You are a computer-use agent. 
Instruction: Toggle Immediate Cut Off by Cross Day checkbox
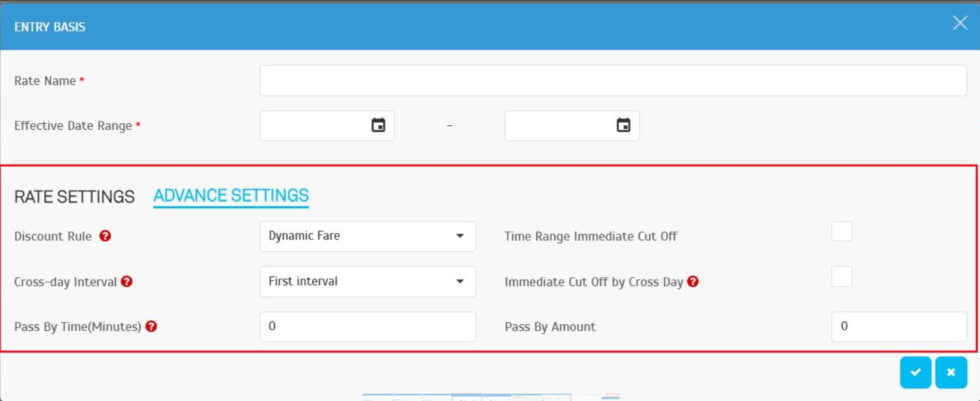coord(841,277)
